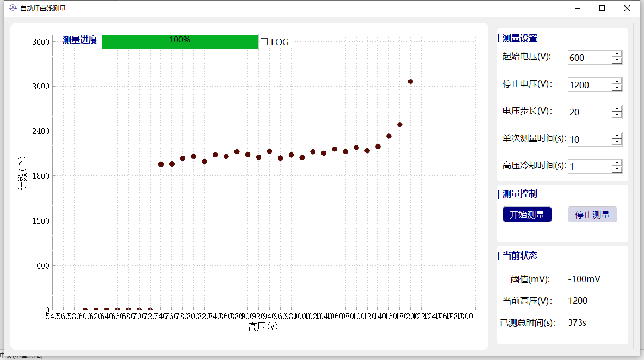Click the 3600 y-axis tick label

41,41
